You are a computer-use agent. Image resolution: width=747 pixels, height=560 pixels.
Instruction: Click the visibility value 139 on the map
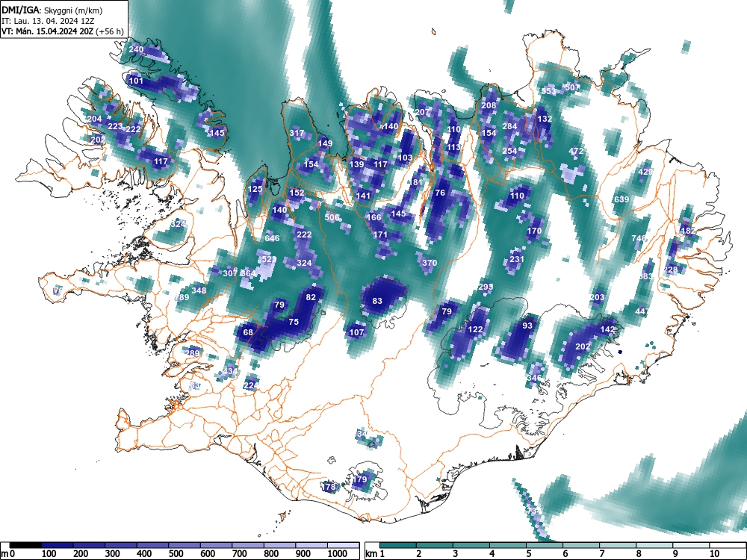357,164
